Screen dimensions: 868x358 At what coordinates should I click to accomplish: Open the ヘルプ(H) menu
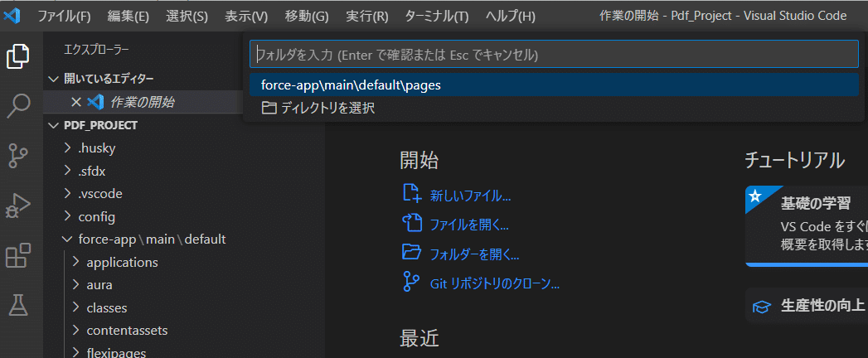pos(511,16)
